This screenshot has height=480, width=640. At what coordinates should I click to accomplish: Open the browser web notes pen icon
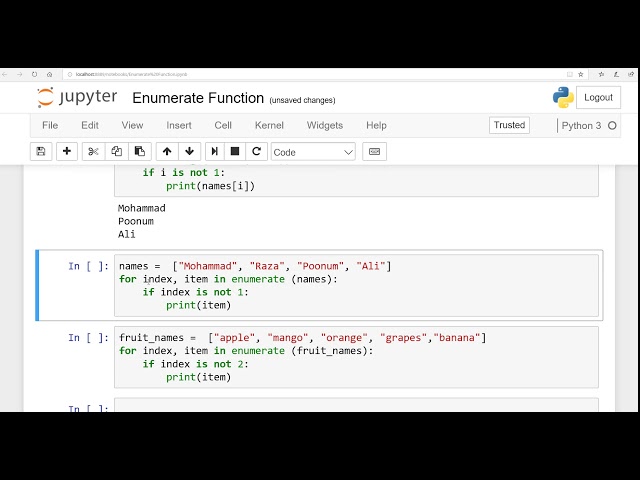pyautogui.click(x=616, y=74)
